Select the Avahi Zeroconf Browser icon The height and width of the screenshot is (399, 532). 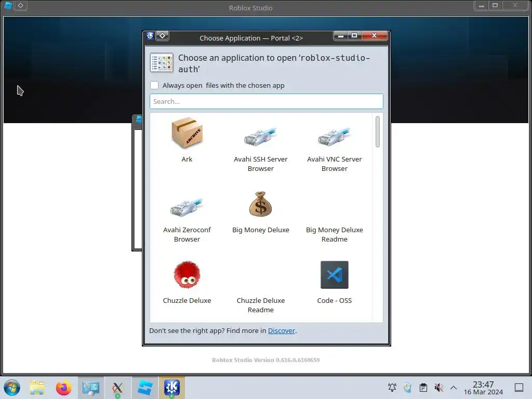(x=187, y=207)
